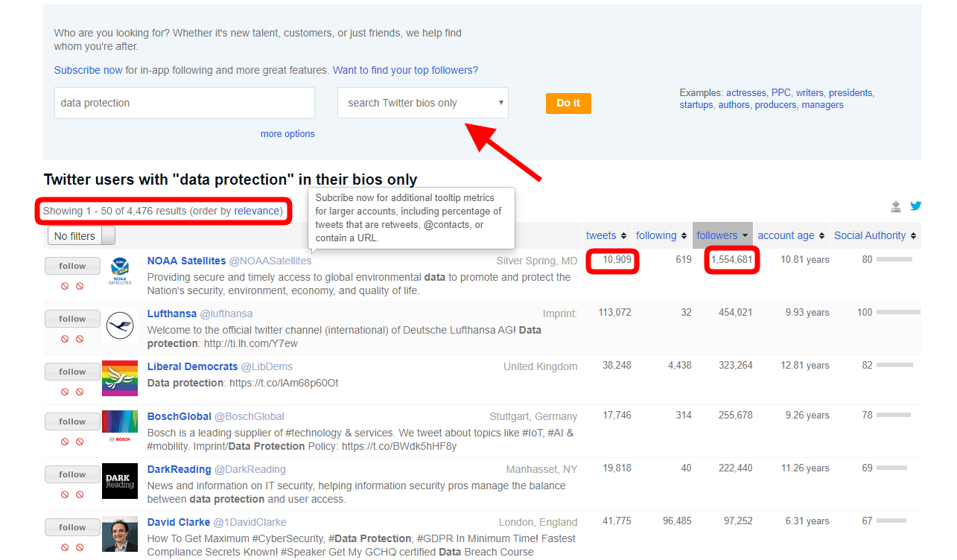Try the actresses example search
The height and width of the screenshot is (560, 957).
[746, 93]
